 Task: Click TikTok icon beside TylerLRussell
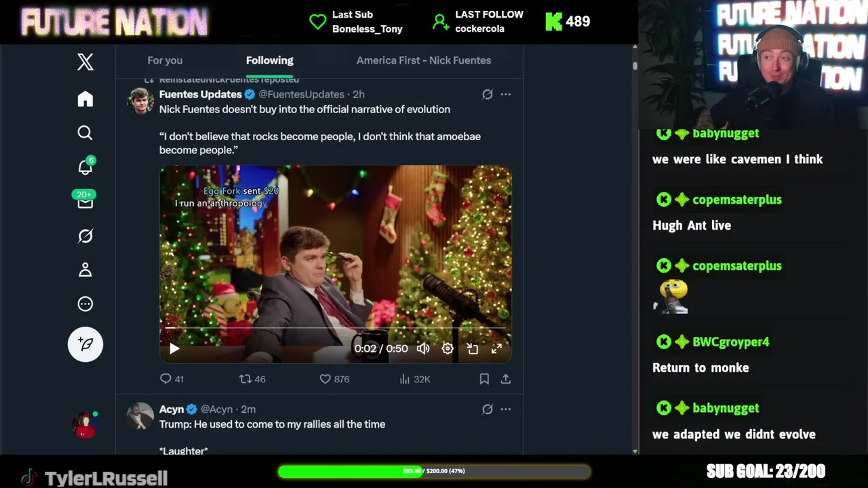point(28,477)
